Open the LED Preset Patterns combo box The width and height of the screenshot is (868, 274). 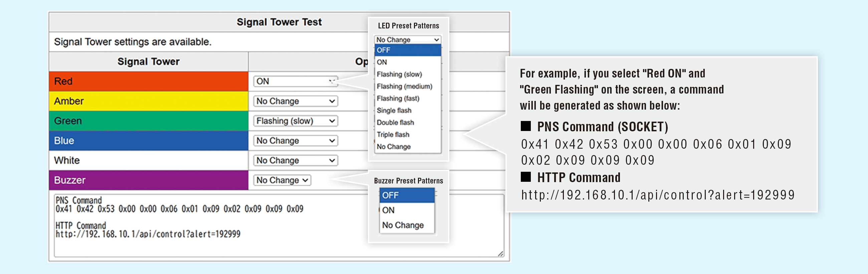coord(407,39)
